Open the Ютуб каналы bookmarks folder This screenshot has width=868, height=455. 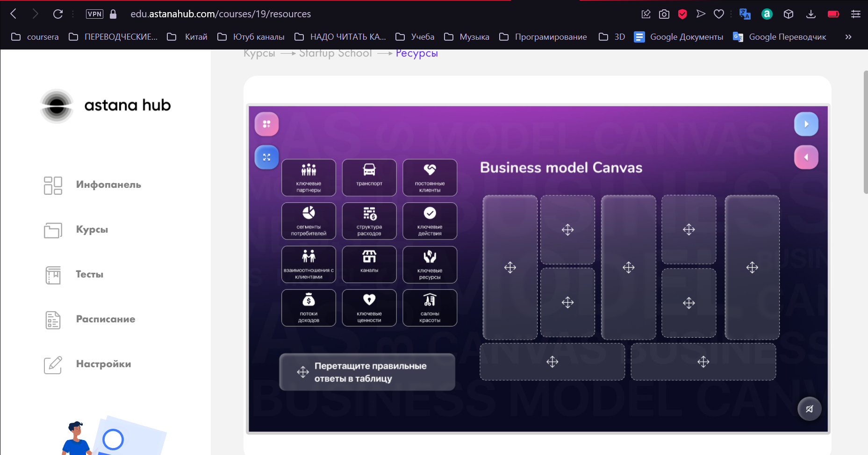click(251, 37)
